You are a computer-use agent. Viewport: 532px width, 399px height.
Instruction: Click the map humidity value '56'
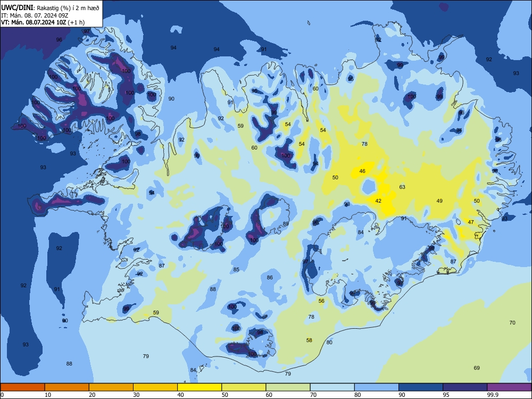(321, 301)
